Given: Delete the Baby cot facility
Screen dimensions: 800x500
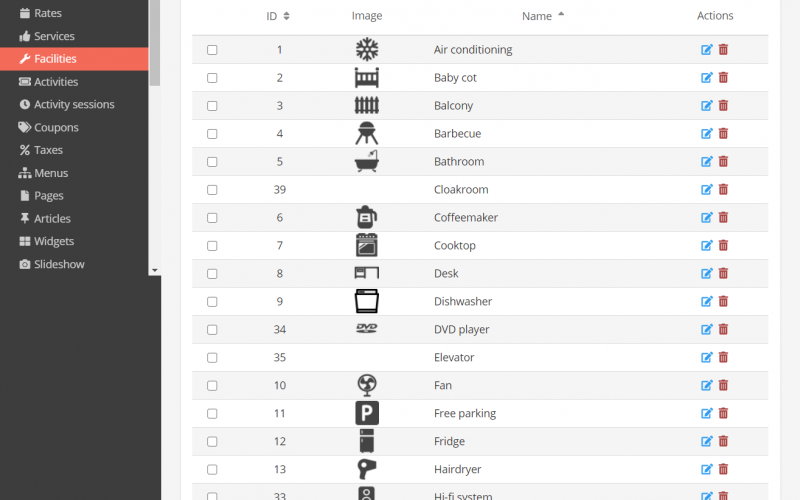Looking at the screenshot, I should tap(723, 77).
